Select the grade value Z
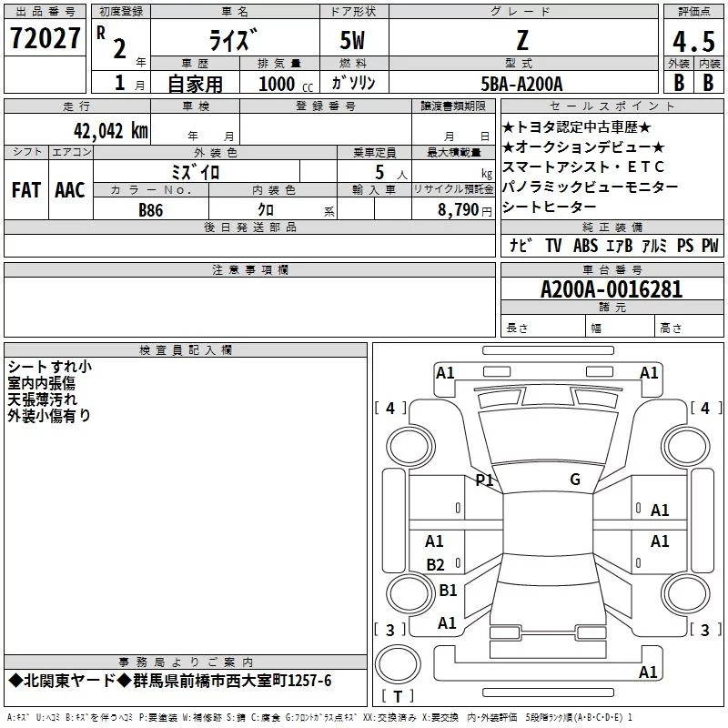This screenshot has height=728, width=728. [522, 40]
